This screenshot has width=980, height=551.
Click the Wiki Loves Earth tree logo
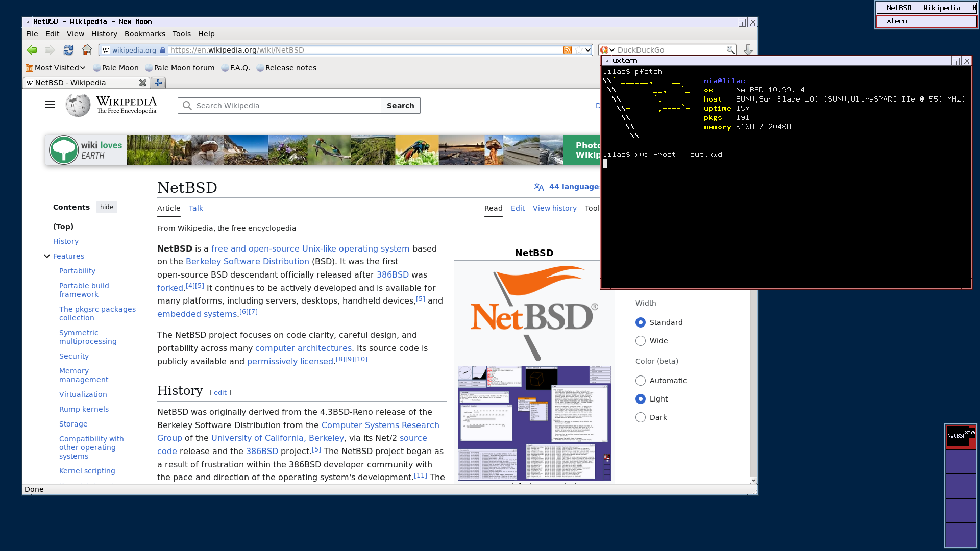(64, 150)
